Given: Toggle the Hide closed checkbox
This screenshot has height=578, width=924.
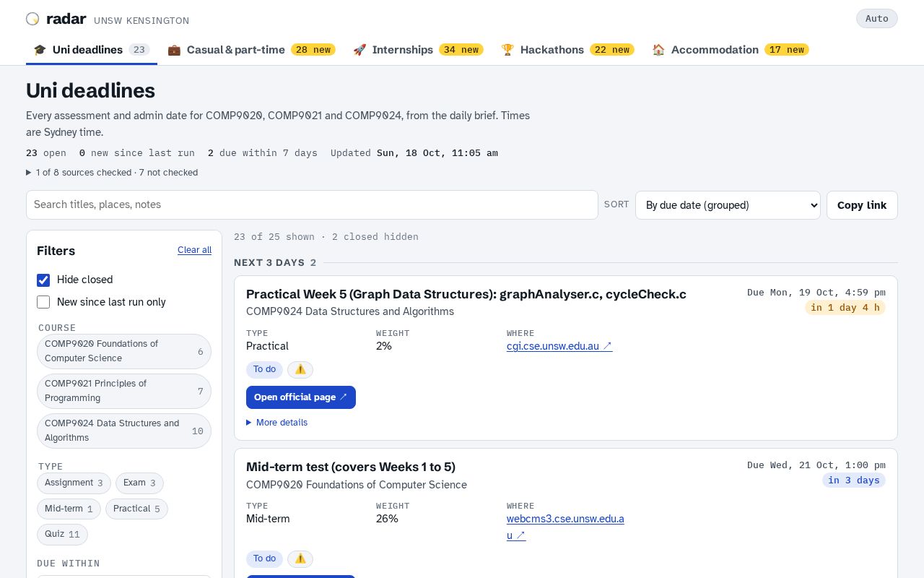Looking at the screenshot, I should (43, 280).
